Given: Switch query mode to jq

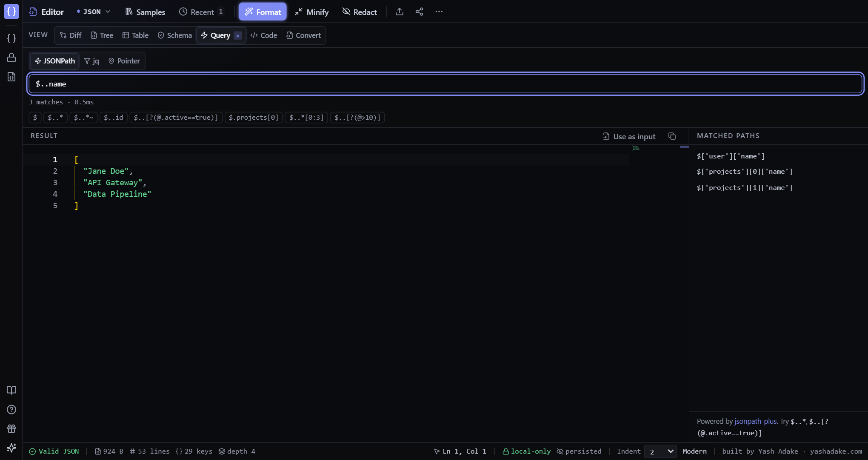Looking at the screenshot, I should coord(91,61).
